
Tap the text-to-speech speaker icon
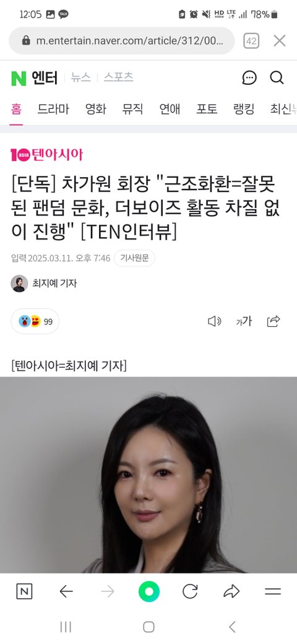215,321
